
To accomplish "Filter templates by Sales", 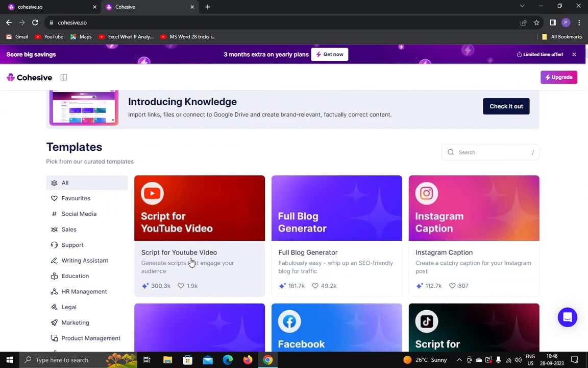I will (87, 229).
